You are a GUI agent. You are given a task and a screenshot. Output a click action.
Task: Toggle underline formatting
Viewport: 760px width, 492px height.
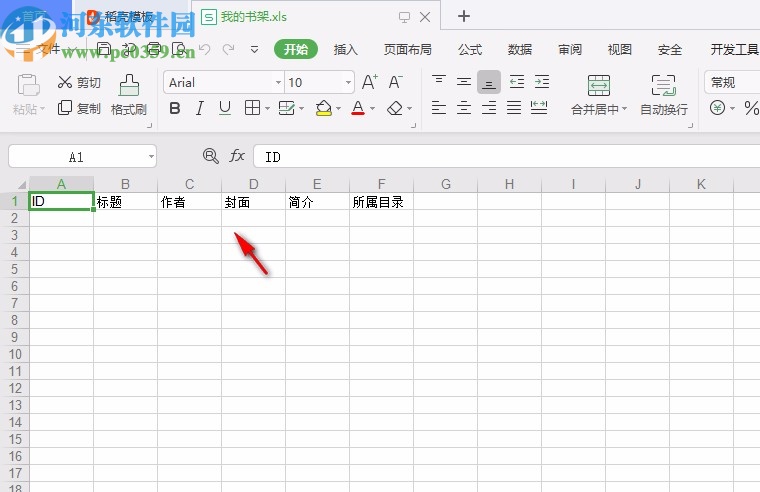tap(224, 108)
